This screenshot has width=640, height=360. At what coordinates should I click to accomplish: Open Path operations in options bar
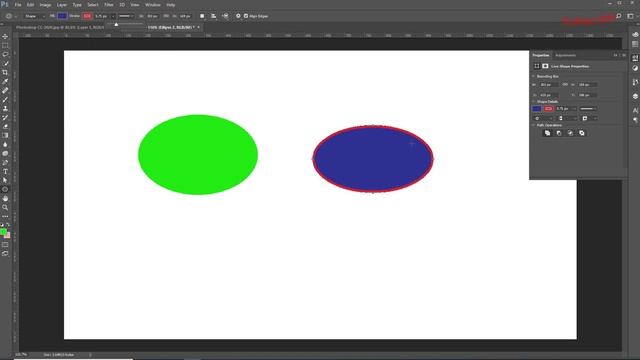(x=202, y=16)
